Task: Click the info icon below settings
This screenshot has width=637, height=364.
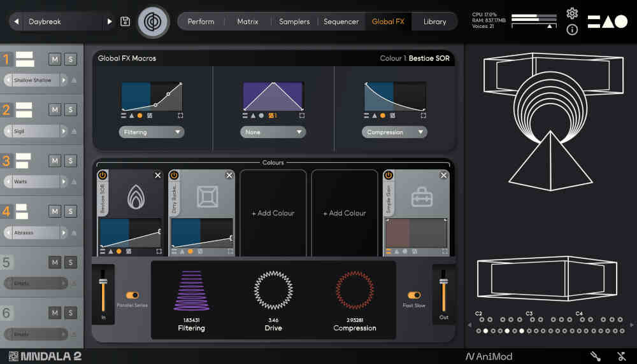Action: [x=572, y=29]
